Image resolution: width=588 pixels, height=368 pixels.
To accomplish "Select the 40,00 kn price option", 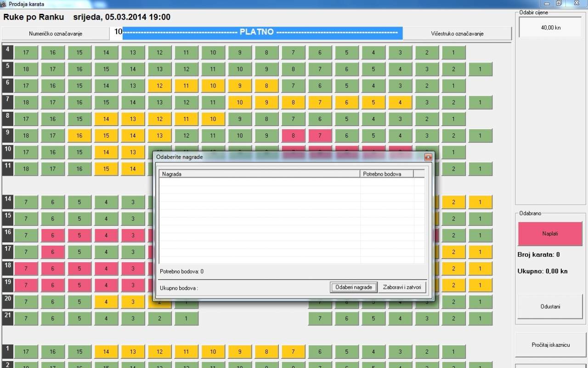I will pyautogui.click(x=550, y=28).
